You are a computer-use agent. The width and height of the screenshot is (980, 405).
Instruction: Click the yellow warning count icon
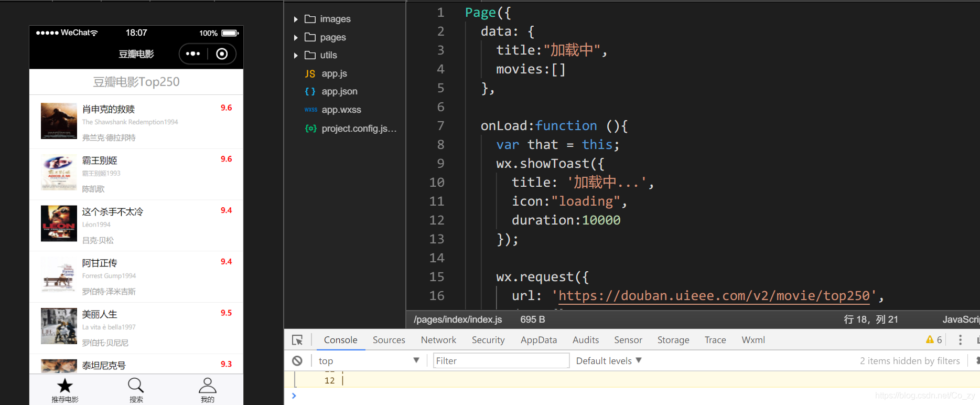(x=930, y=339)
